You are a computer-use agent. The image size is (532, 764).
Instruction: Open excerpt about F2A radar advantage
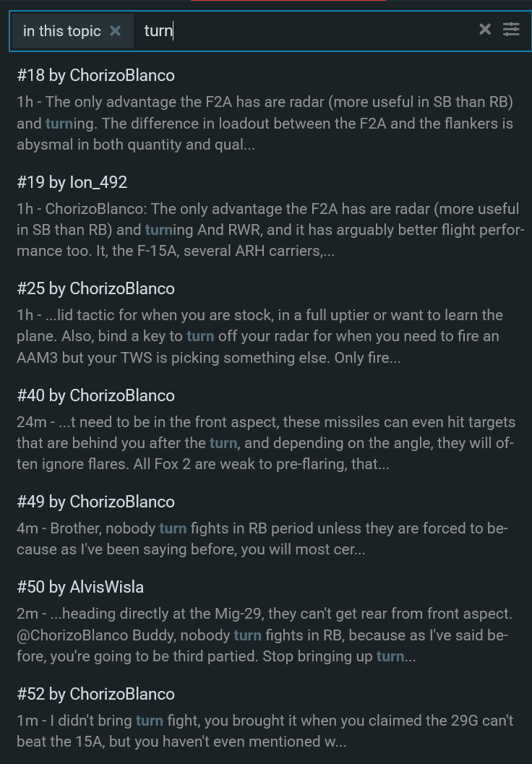pyautogui.click(x=265, y=123)
